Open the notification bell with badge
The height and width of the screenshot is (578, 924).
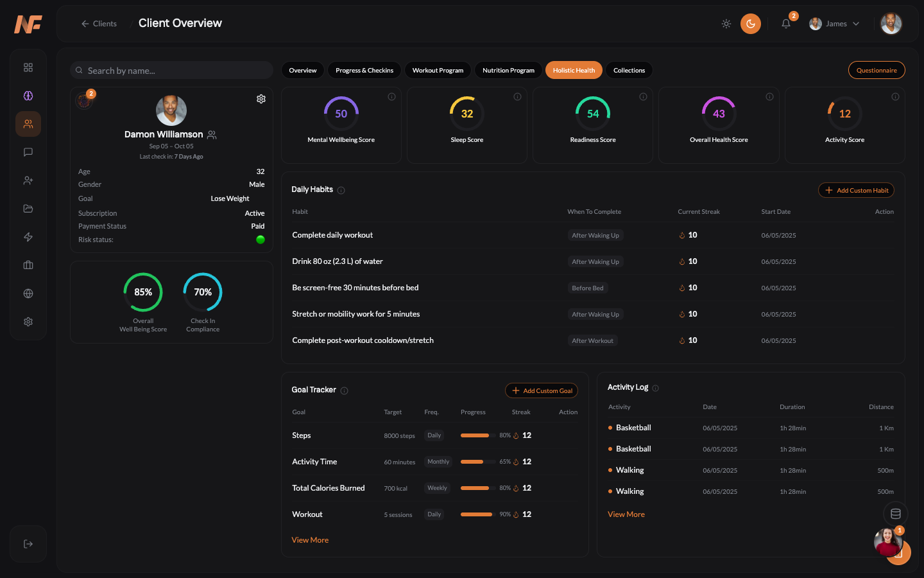coord(785,23)
